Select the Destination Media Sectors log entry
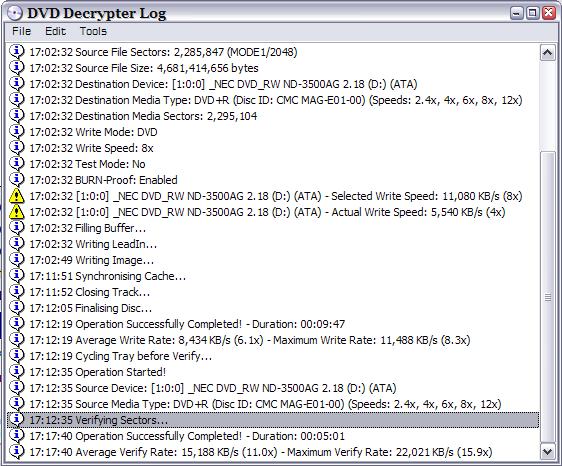Screen dimensions: 562x466 tap(273, 116)
